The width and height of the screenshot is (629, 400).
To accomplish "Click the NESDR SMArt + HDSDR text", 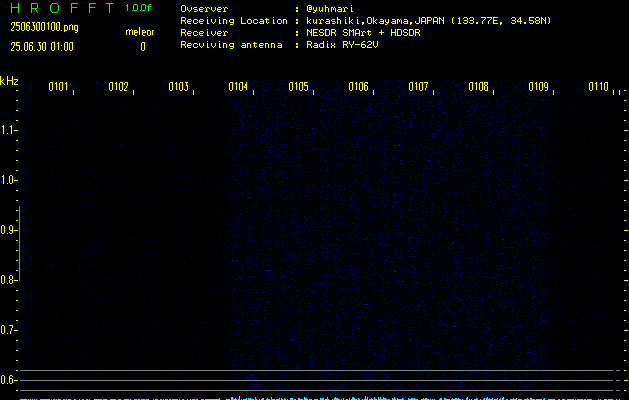I will tap(363, 33).
